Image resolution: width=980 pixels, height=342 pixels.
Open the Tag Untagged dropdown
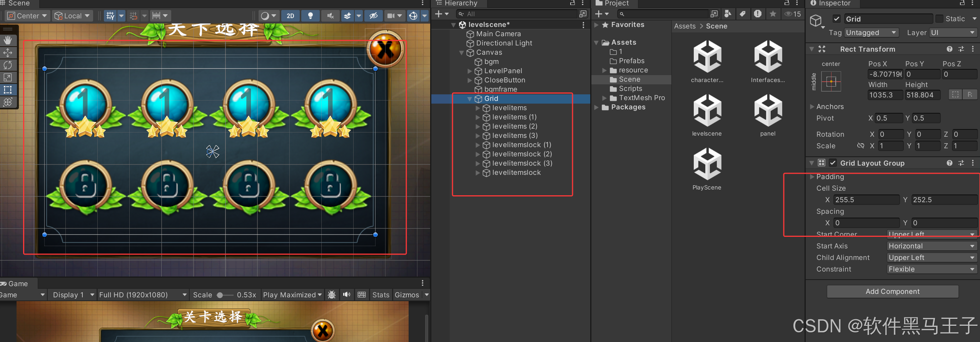click(x=871, y=33)
